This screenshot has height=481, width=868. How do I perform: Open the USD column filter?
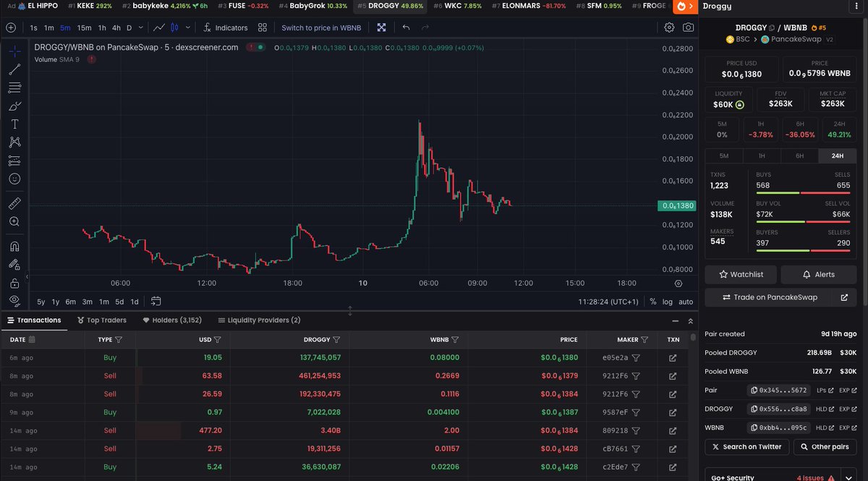[x=218, y=339]
